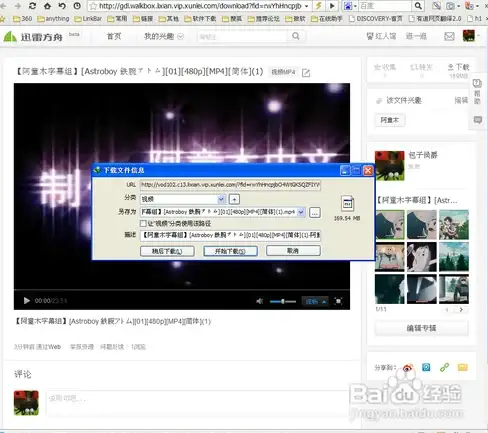This screenshot has width=488, height=433.
Task: Mute video with the speaker icon
Action: (259, 301)
